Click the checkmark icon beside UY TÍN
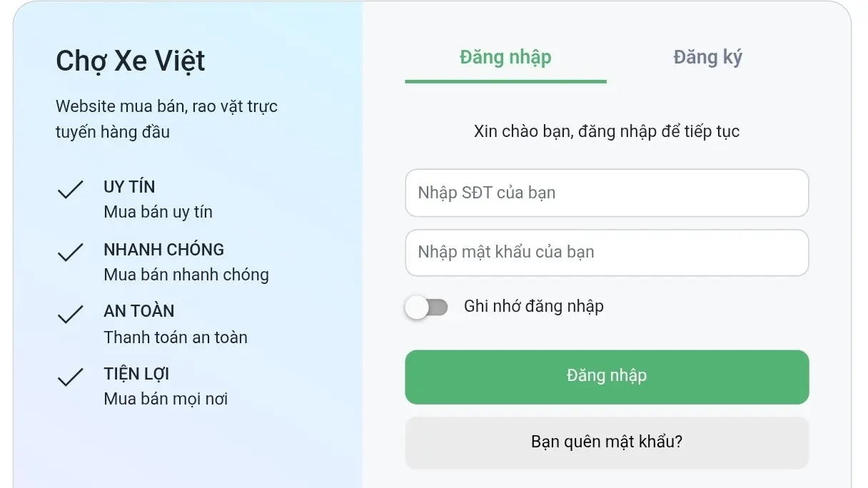The height and width of the screenshot is (488, 868). tap(70, 190)
